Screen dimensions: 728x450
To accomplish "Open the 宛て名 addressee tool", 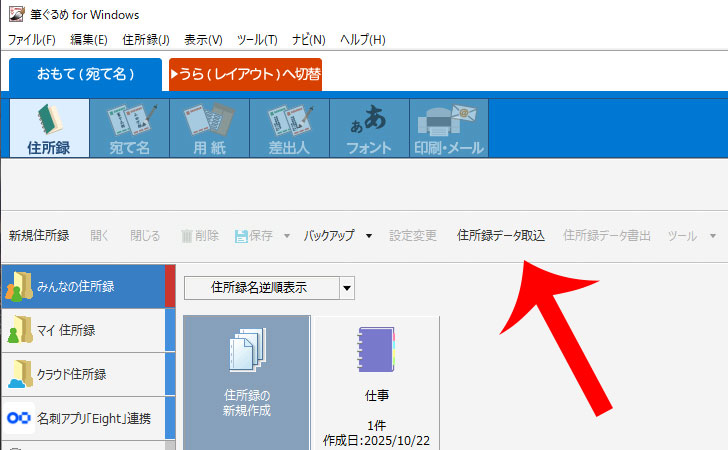I will pos(129,128).
